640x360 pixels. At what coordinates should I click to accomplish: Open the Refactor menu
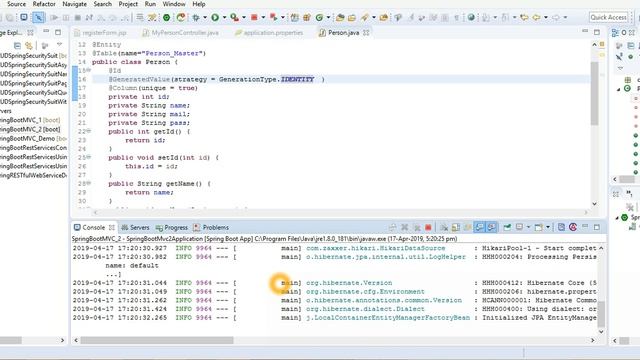click(44, 4)
